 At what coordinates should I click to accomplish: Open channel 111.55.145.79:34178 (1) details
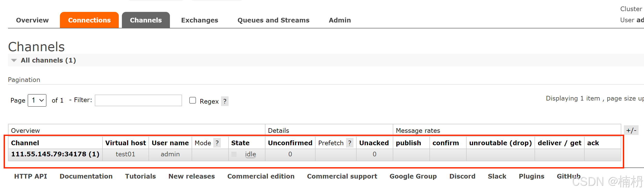[x=55, y=154]
